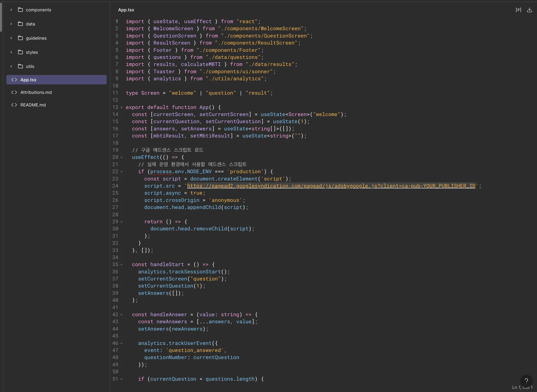Click the sidebar vertical scrollbar thumb
This screenshot has height=392, width=537.
[1, 17]
